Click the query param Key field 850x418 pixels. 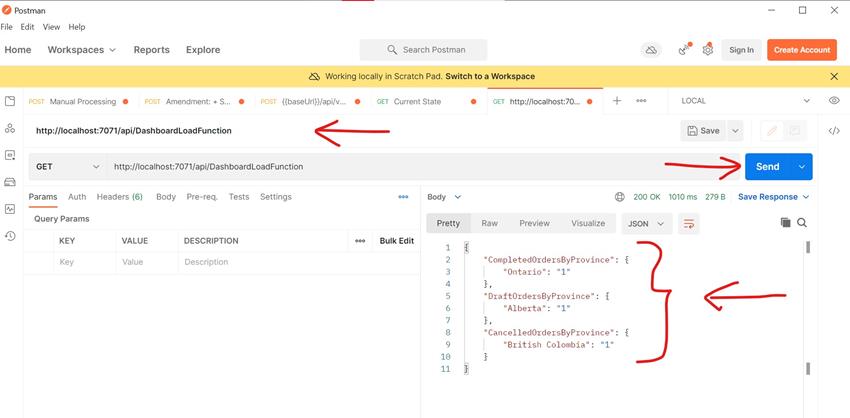click(x=84, y=262)
